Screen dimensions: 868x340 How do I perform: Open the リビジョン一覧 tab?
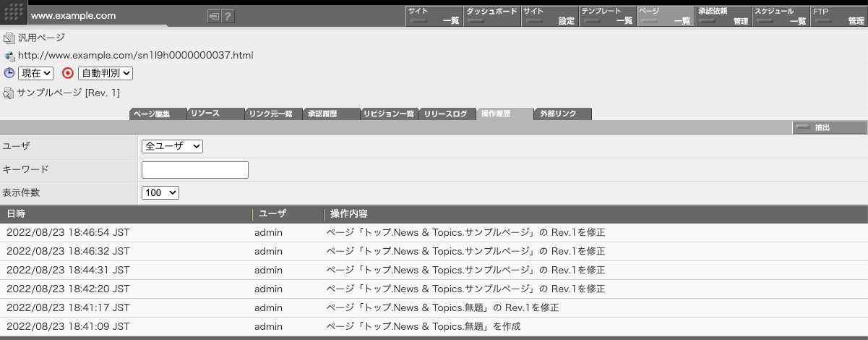[x=389, y=114]
